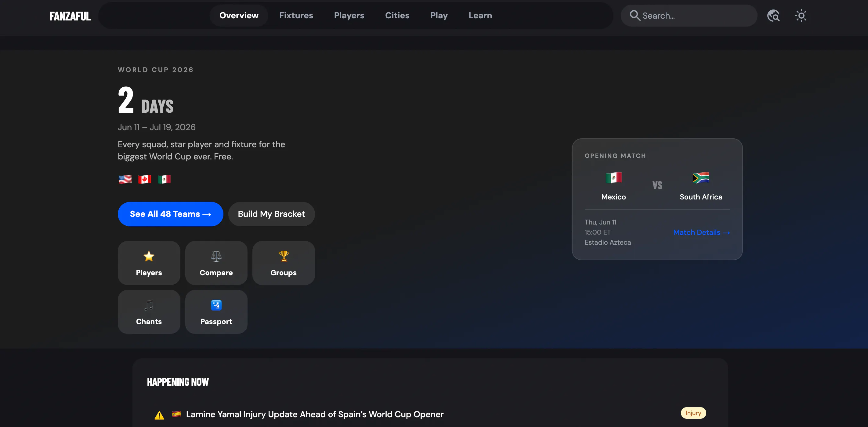
Task: Click the Canada flag icon
Action: [145, 179]
